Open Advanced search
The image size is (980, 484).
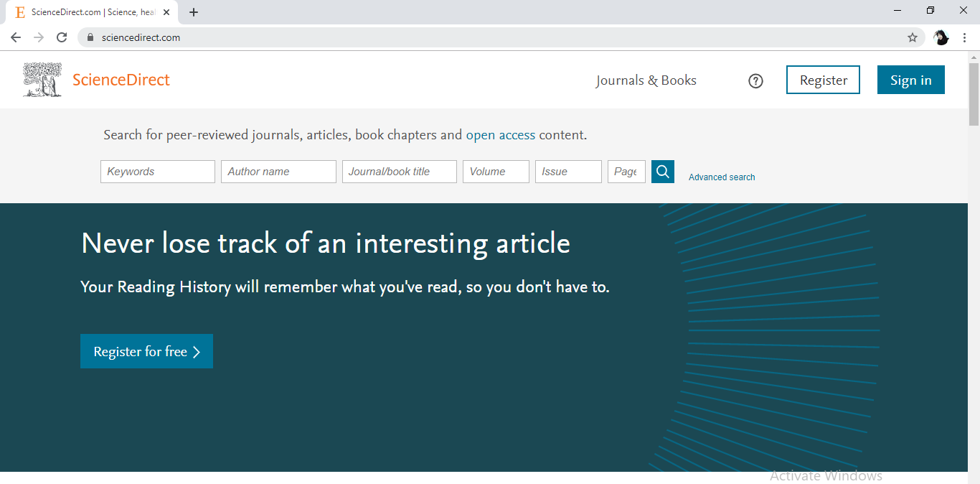point(722,177)
